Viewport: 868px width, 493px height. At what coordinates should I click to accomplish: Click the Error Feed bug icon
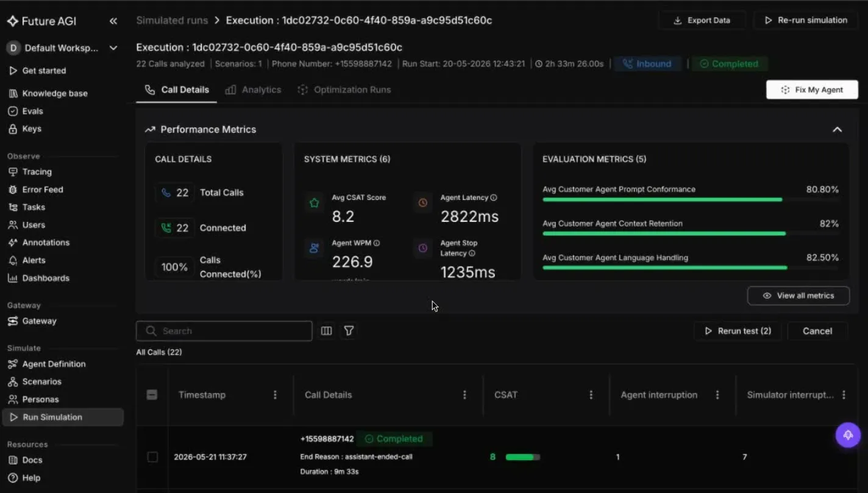[x=13, y=190]
